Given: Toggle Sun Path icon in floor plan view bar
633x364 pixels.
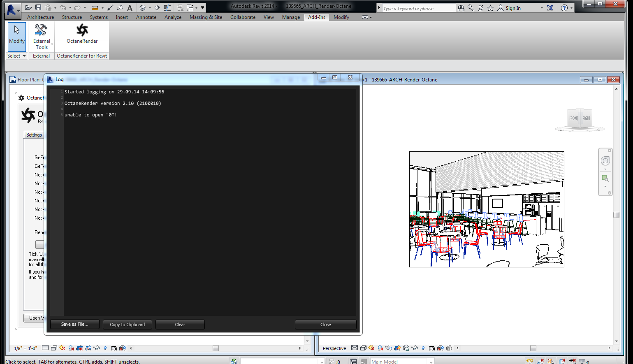Looking at the screenshot, I should (x=62, y=348).
